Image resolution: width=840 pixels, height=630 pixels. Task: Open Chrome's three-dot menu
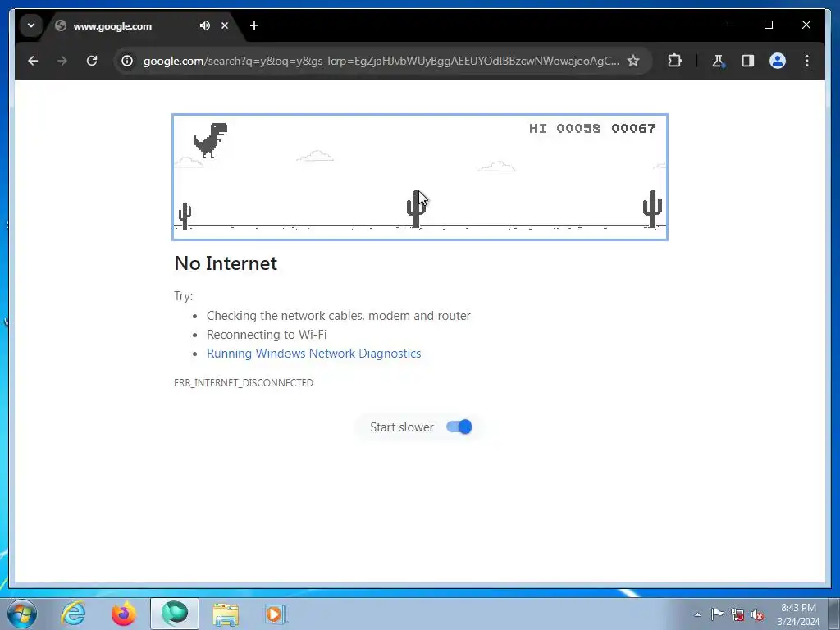(x=807, y=61)
